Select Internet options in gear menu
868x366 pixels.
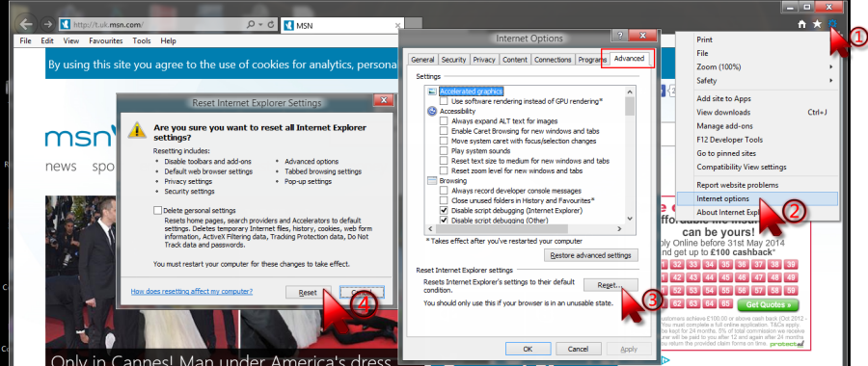pyautogui.click(x=757, y=199)
